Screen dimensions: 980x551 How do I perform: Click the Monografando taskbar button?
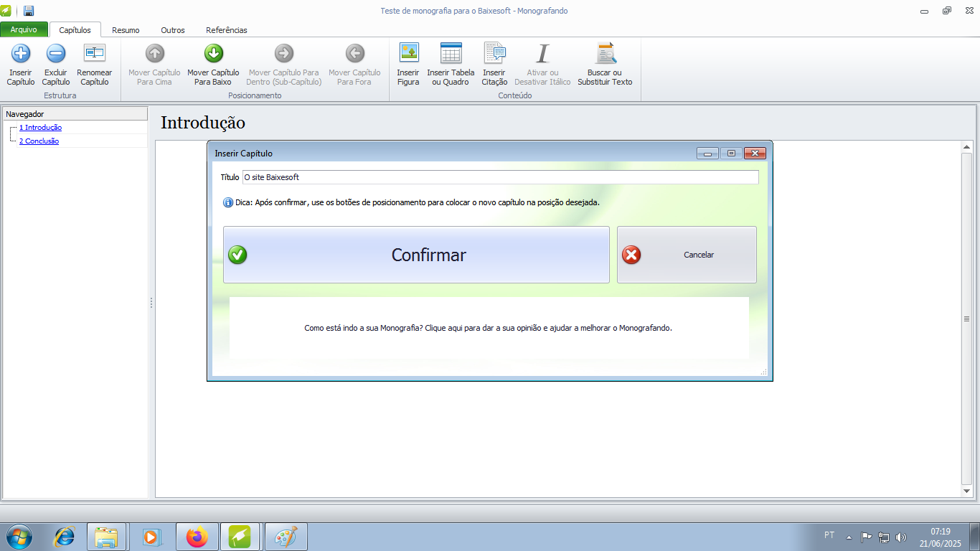[x=240, y=537]
